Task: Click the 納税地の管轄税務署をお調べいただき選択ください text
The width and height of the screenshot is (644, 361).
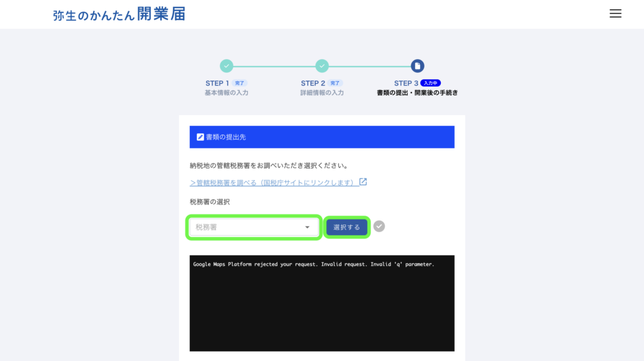Action: pyautogui.click(x=269, y=165)
